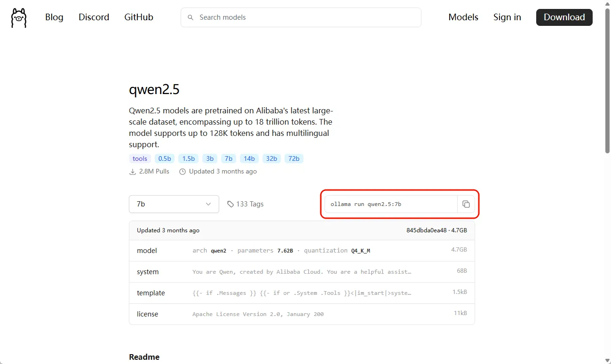611x364 pixels.
Task: Copy the ollama run command
Action: pos(466,204)
